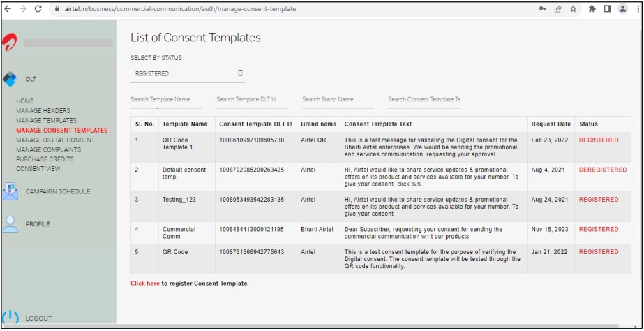Click DLT Id 1008484413000121195
This screenshot has width=644, height=331.
click(251, 230)
